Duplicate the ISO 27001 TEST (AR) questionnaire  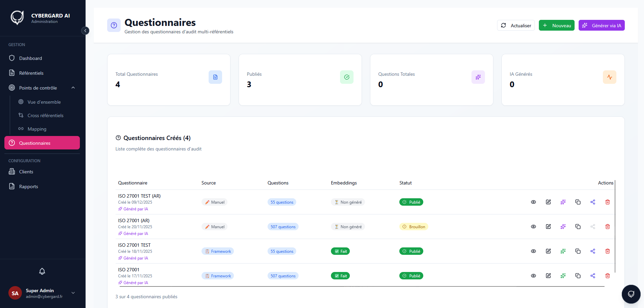point(578,202)
